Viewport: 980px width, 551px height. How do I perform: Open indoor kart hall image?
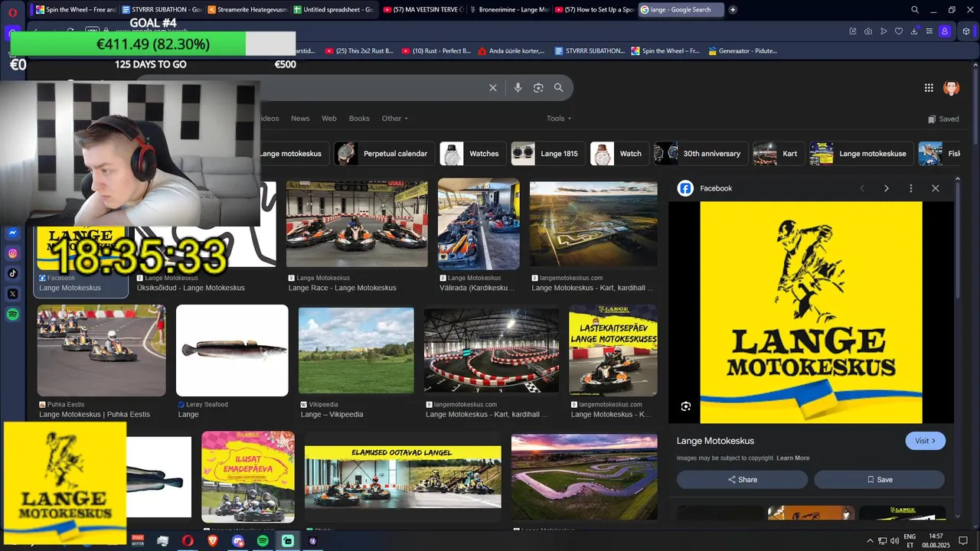(x=492, y=350)
